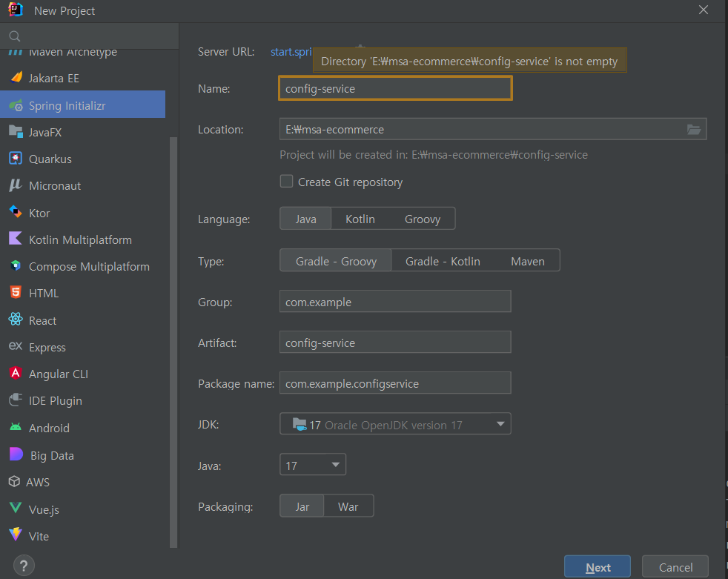Screen dimensions: 728x579
Task: Click the Kotlin Multiplatform K icon
Action: click(x=16, y=239)
